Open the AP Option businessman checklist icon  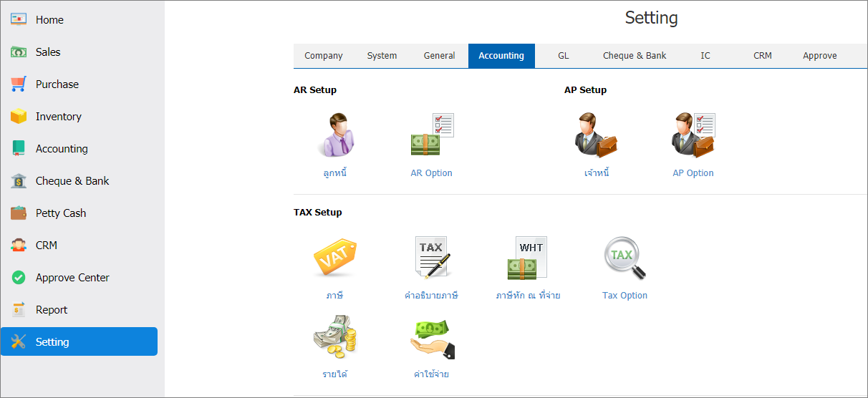click(x=693, y=135)
